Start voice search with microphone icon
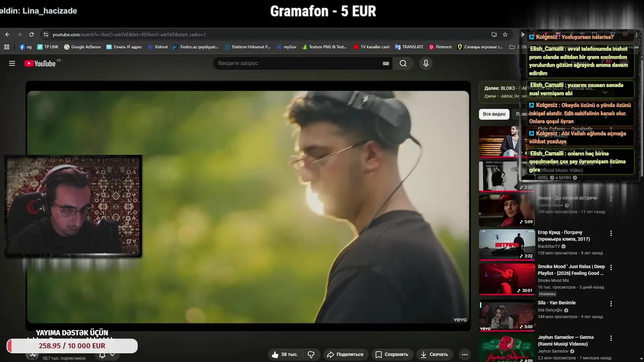The image size is (644, 362). pyautogui.click(x=426, y=63)
